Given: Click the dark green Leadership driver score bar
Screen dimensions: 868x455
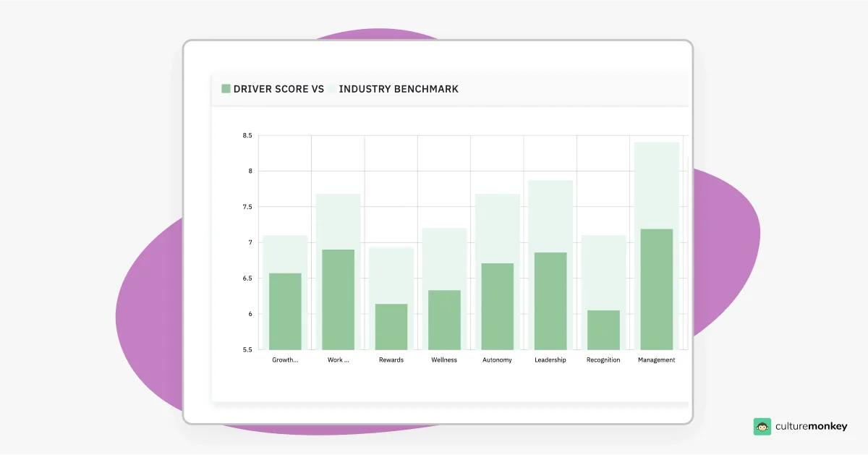Looking at the screenshot, I should (550, 301).
